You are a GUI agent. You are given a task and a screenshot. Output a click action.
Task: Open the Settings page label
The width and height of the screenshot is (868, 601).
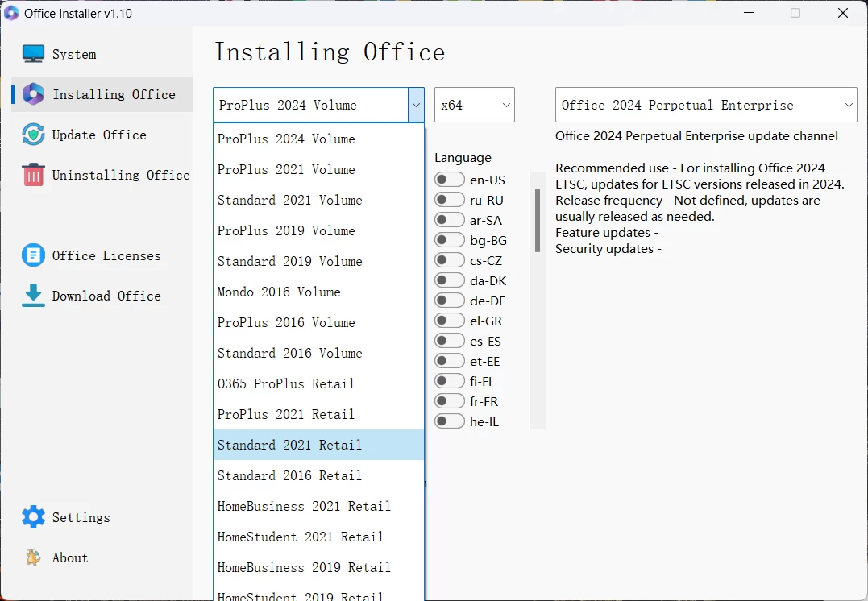(x=81, y=517)
